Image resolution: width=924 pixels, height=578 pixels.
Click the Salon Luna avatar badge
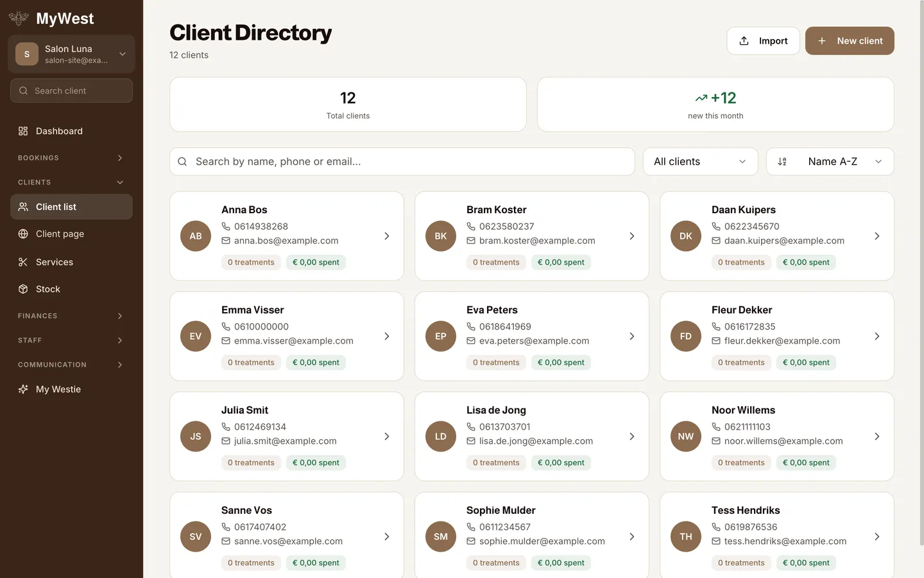tap(27, 54)
